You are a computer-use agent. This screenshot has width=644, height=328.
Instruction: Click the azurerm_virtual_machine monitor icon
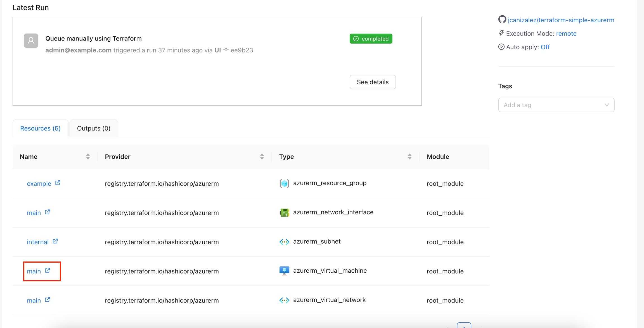(x=284, y=271)
